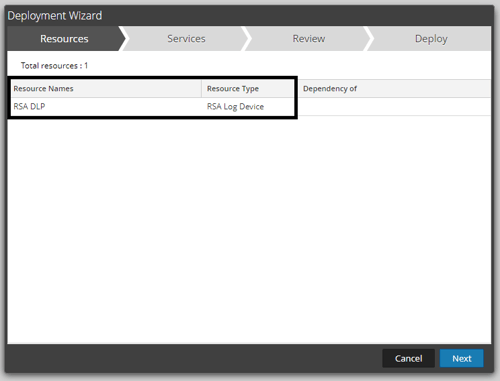
Task: Click the empty Dependency cell of RSA DLP row
Action: 395,107
